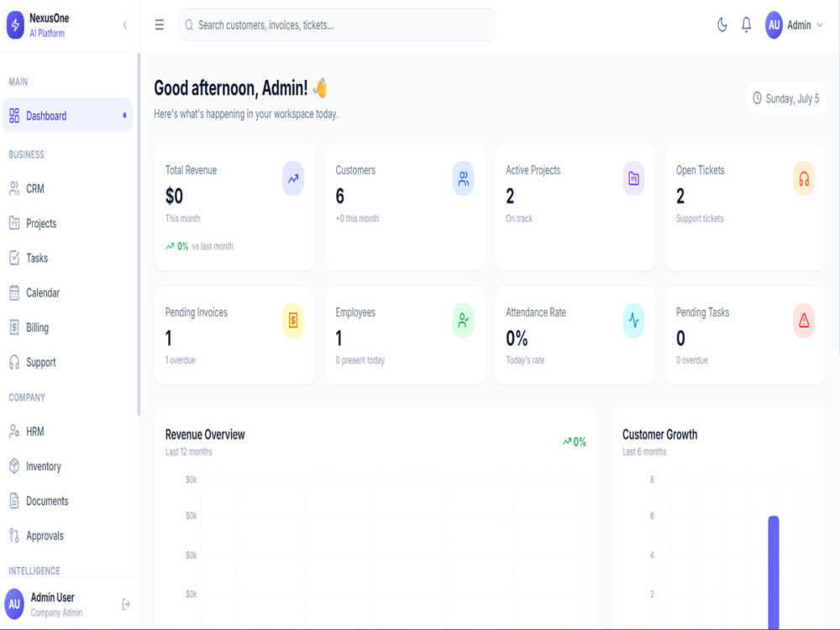Click the Billing receipt icon

[14, 328]
